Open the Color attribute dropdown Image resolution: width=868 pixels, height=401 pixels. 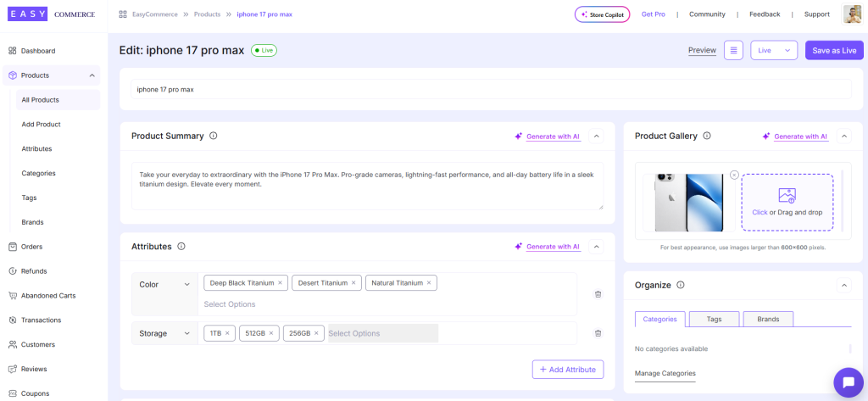(165, 285)
